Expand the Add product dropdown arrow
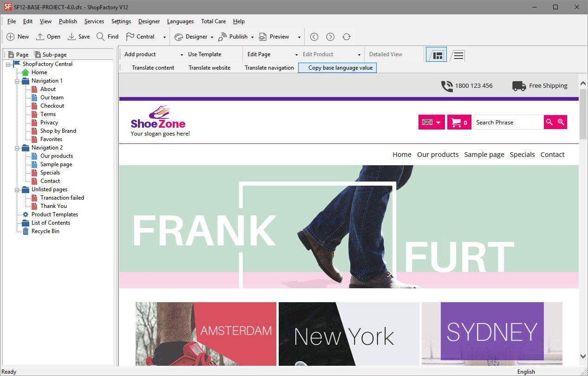The image size is (588, 376). click(x=182, y=55)
